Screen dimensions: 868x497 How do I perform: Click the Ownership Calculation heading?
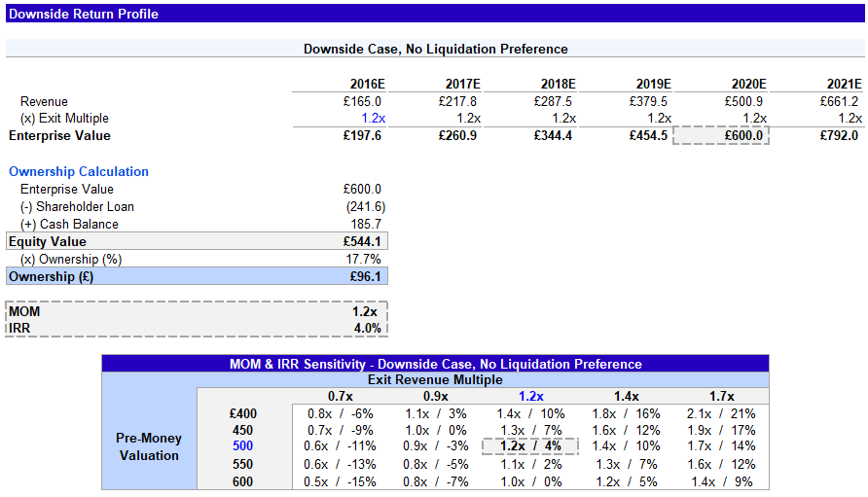click(79, 172)
